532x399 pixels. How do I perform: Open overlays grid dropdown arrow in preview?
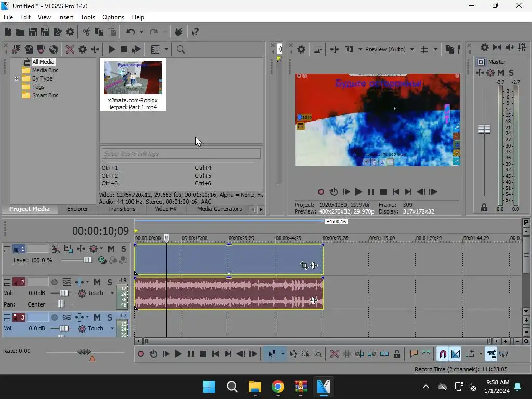(x=435, y=49)
